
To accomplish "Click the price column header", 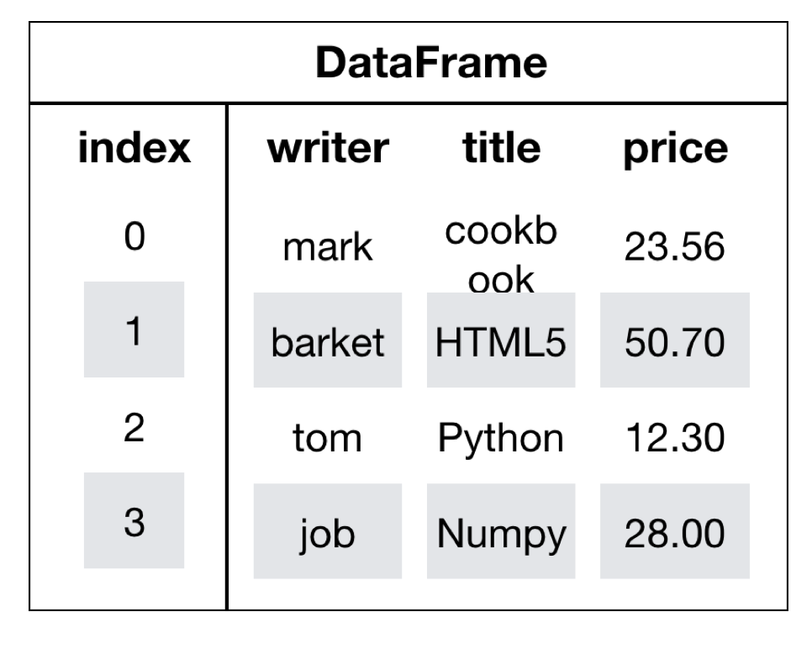I will (675, 150).
